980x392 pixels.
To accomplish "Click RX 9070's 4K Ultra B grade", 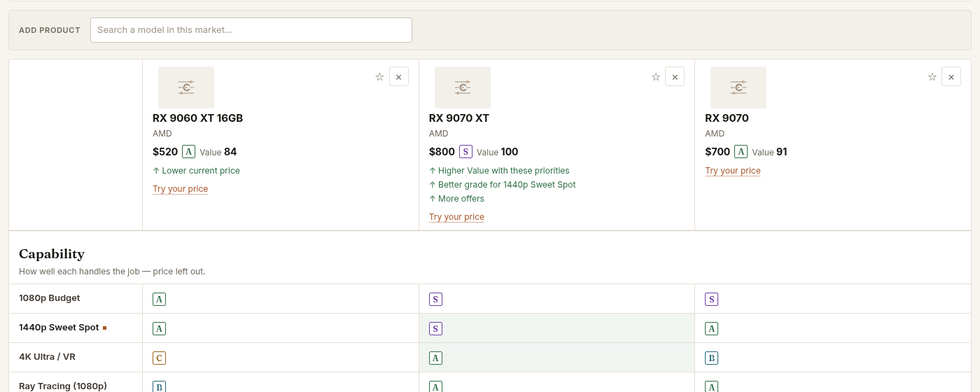I will click(x=711, y=358).
